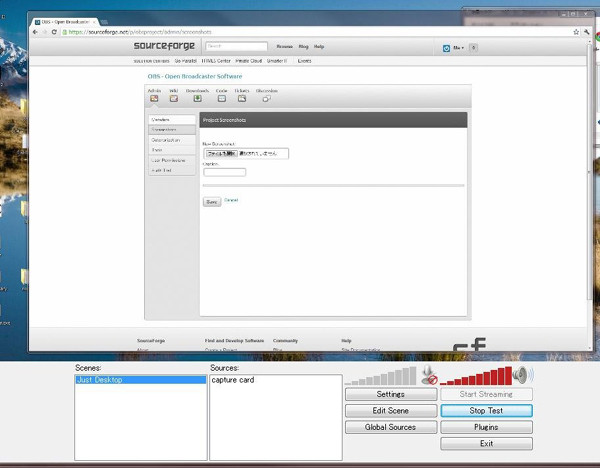
Task: Select the capture card source
Action: pos(233,380)
